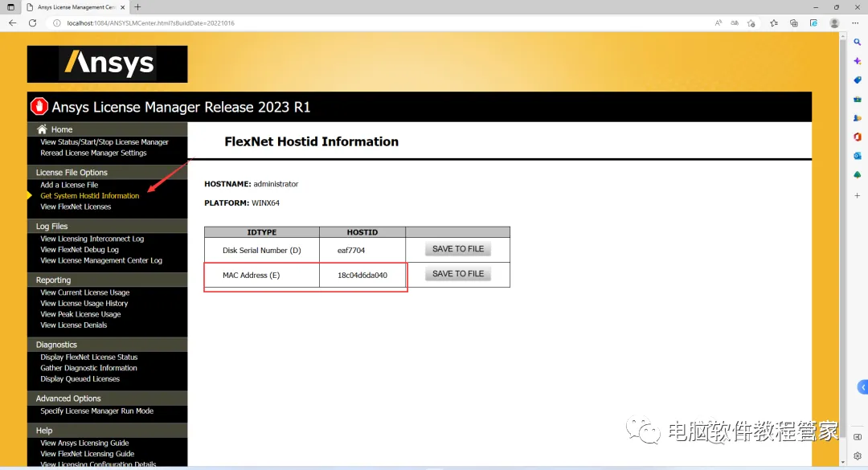Toggle the sidebar layout icon above gear

(858, 437)
